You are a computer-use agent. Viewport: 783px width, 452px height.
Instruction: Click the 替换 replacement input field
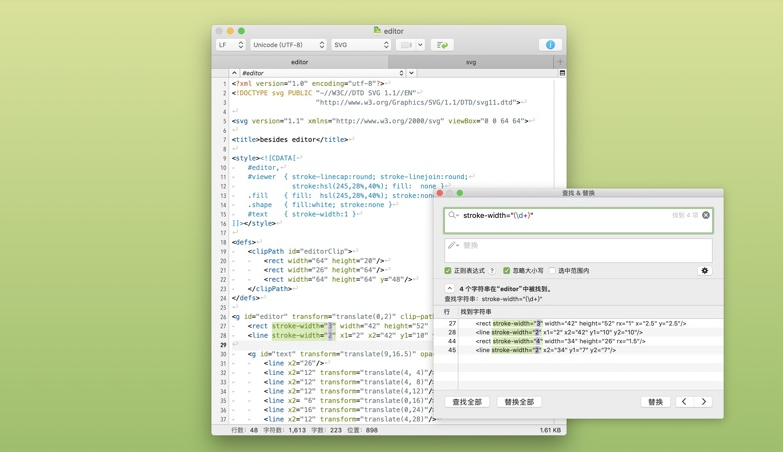[x=578, y=250]
